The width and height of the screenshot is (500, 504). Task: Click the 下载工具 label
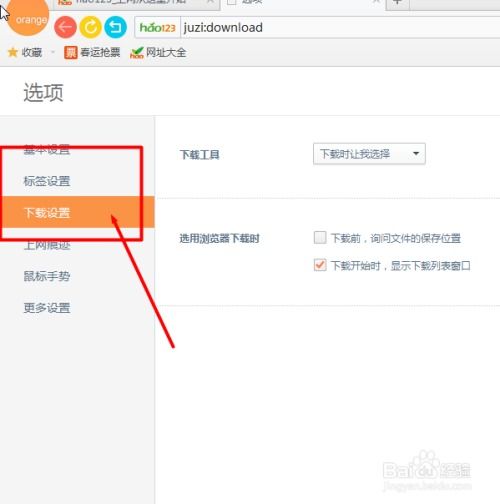[199, 155]
